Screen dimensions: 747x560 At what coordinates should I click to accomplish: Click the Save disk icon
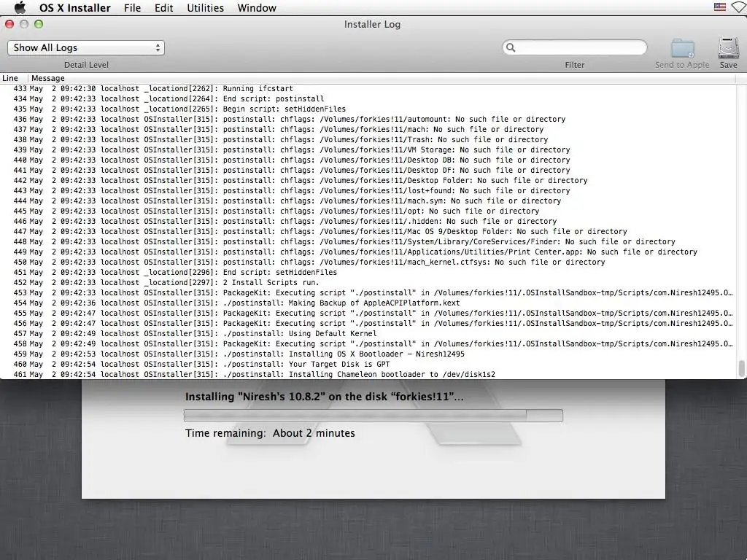tap(729, 48)
